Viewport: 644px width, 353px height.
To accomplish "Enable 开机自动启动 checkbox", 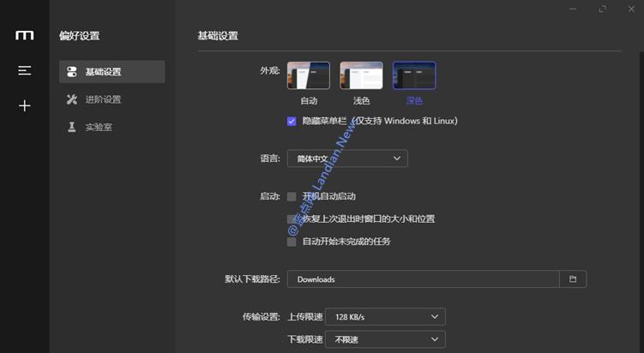I will (292, 196).
